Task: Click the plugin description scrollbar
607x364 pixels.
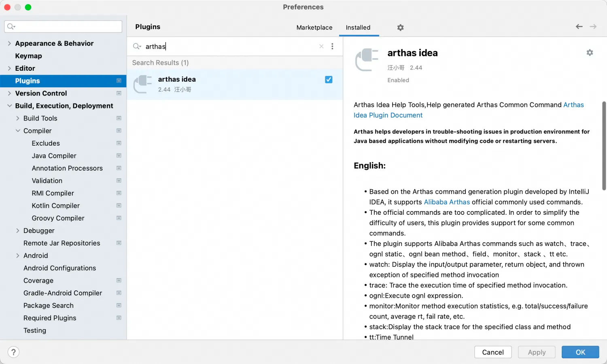Action: (x=604, y=146)
